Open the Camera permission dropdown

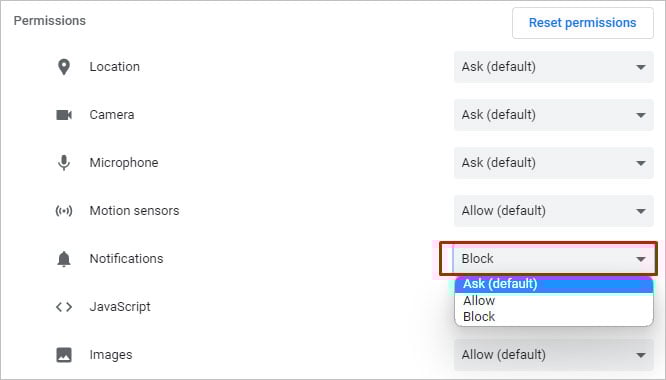tap(553, 115)
